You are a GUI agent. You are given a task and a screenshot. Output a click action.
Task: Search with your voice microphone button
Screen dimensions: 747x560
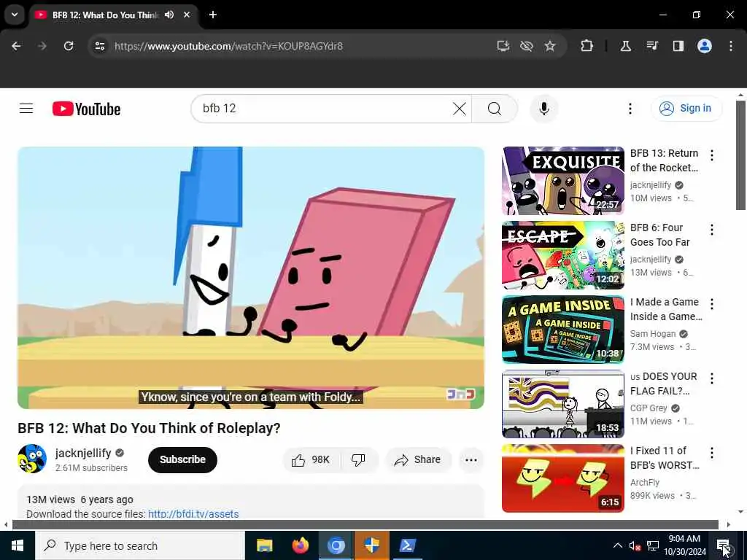[x=543, y=109]
